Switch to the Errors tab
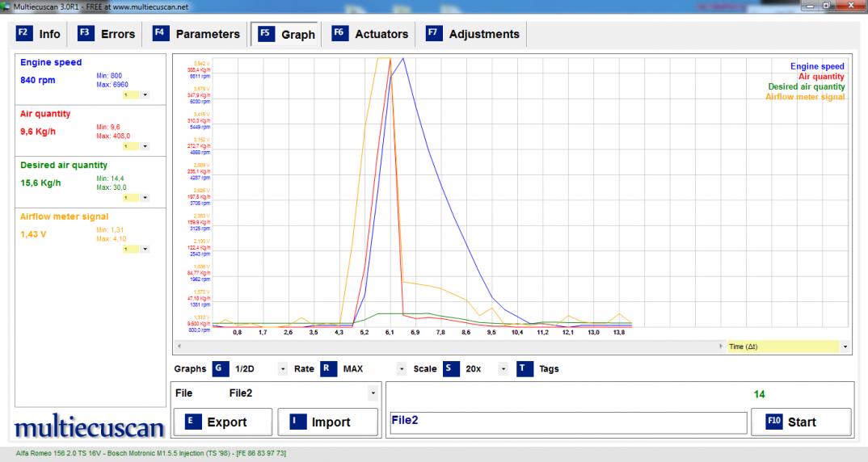The image size is (868, 462). pos(107,35)
